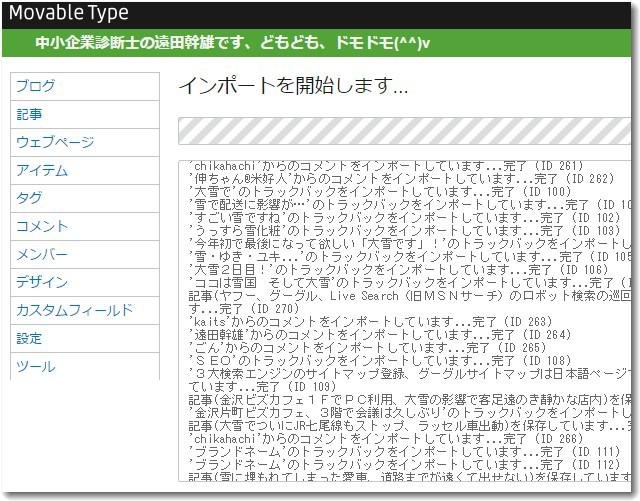Open the アイテム sidebar menu

click(x=85, y=171)
